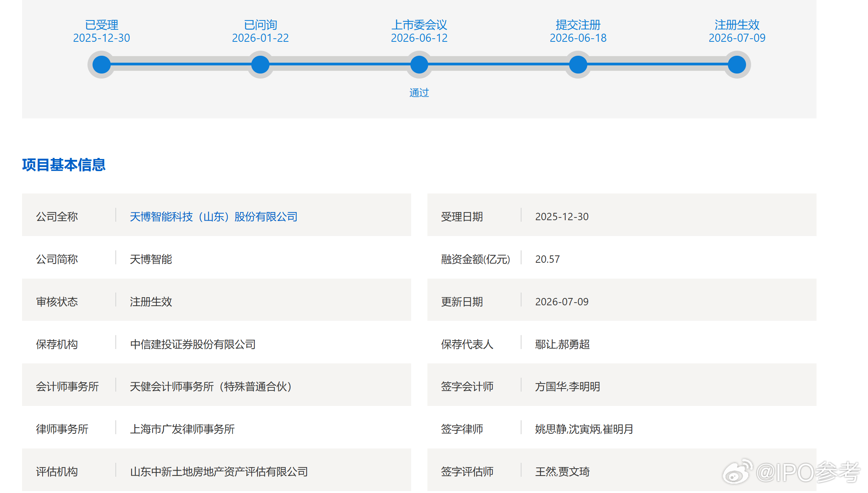The width and height of the screenshot is (868, 493).
Task: Click the 上市委会议 timeline marker dot
Action: click(419, 65)
